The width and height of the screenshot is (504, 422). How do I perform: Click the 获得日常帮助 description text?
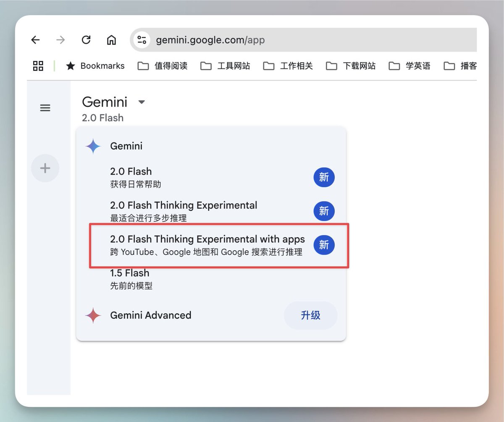[136, 184]
